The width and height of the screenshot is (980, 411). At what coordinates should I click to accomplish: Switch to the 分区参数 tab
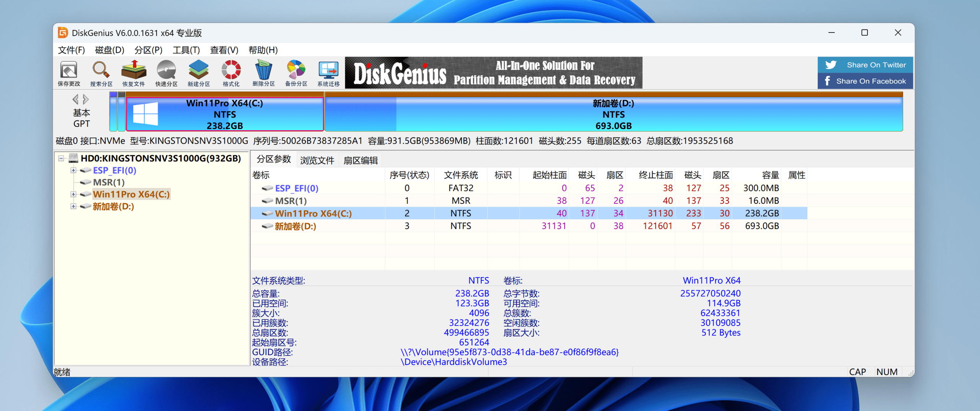click(274, 160)
